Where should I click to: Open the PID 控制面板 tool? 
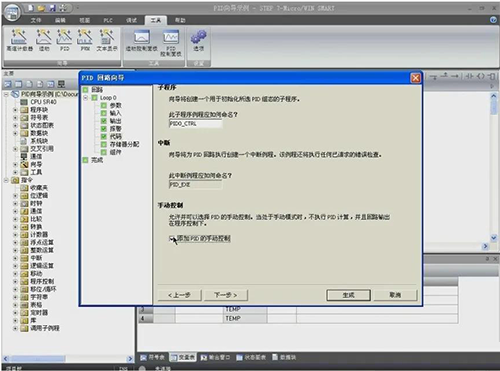point(171,43)
